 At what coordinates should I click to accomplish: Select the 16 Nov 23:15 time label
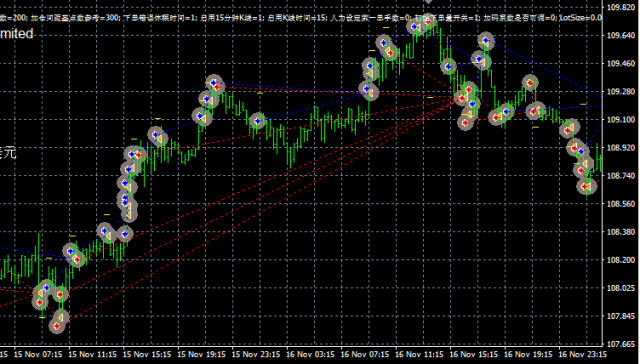582,354
